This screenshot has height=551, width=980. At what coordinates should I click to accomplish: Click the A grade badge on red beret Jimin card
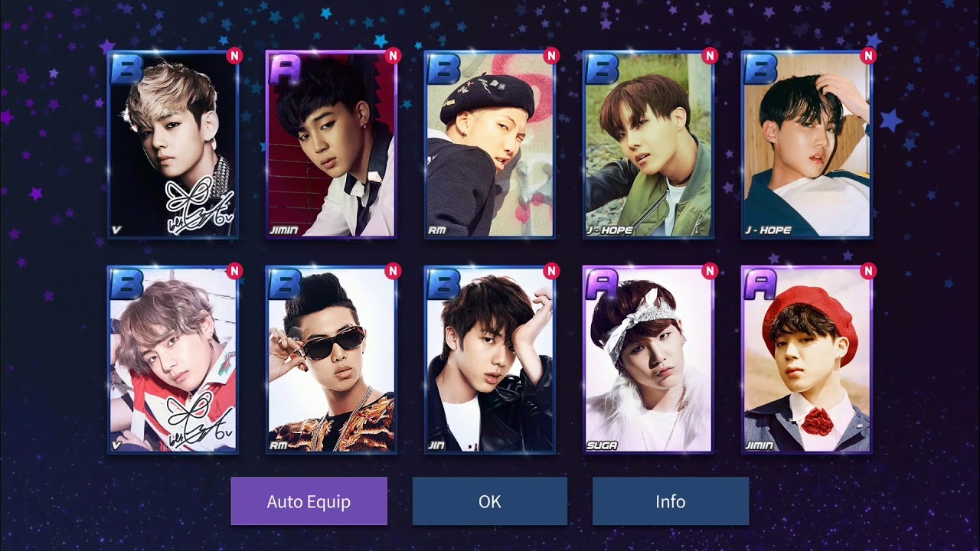[x=759, y=285]
